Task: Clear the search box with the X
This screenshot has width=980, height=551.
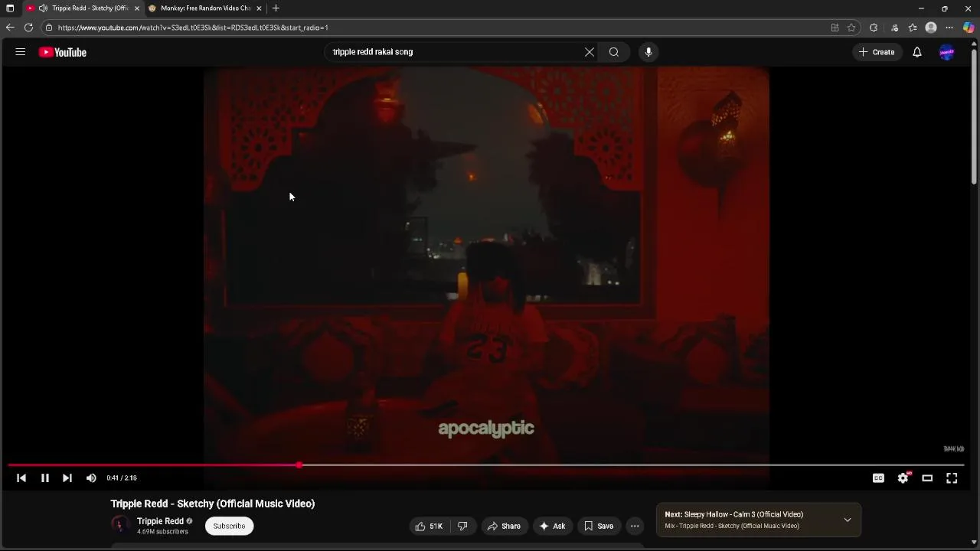Action: (590, 52)
